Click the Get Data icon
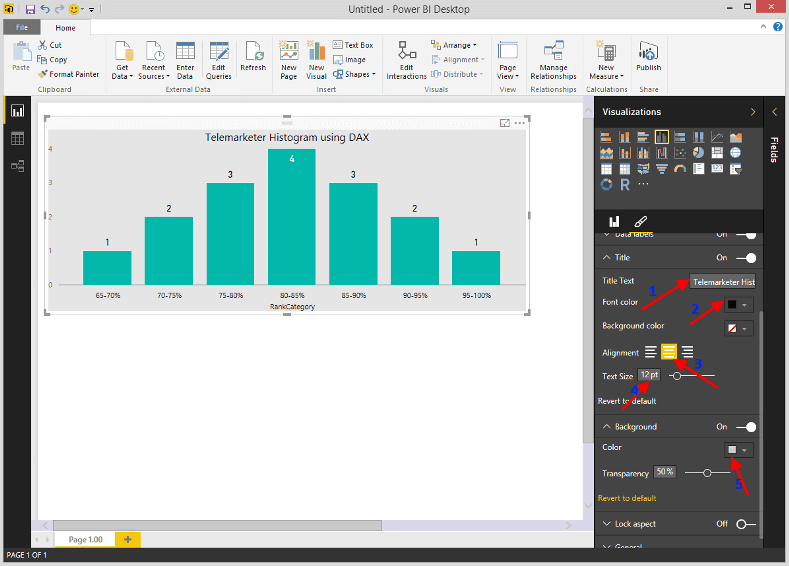Screen dimensions: 789x566 pyautogui.click(x=123, y=52)
